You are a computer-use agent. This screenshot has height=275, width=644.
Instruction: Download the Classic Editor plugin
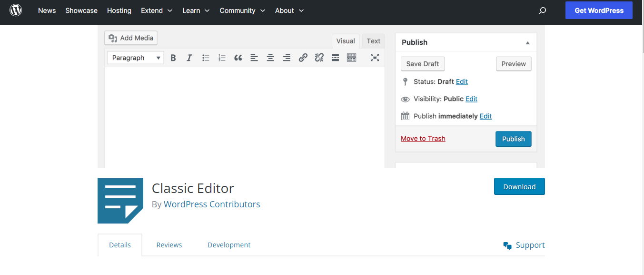click(519, 187)
